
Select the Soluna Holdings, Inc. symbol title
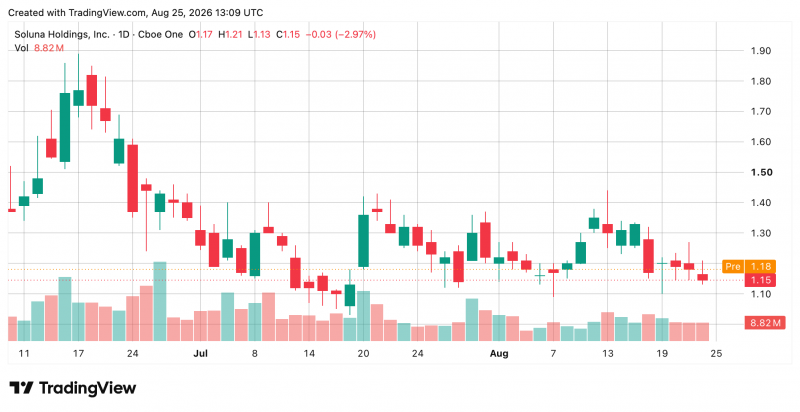pos(62,35)
